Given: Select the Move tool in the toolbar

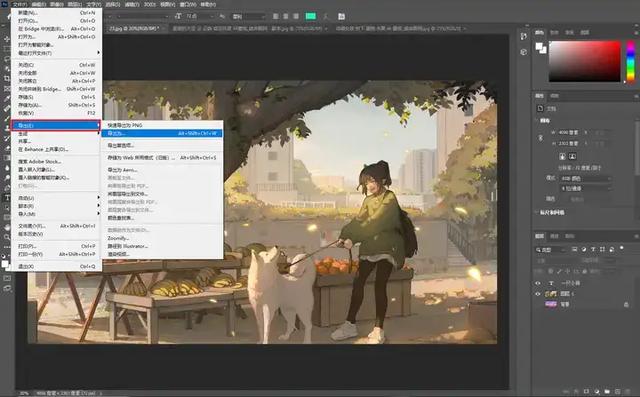Looking at the screenshot, I should point(7,39).
